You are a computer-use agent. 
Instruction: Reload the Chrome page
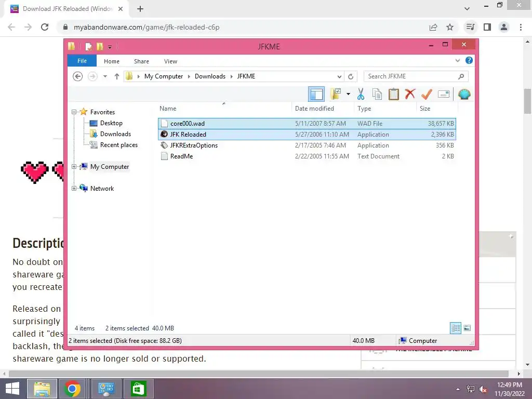pyautogui.click(x=45, y=27)
